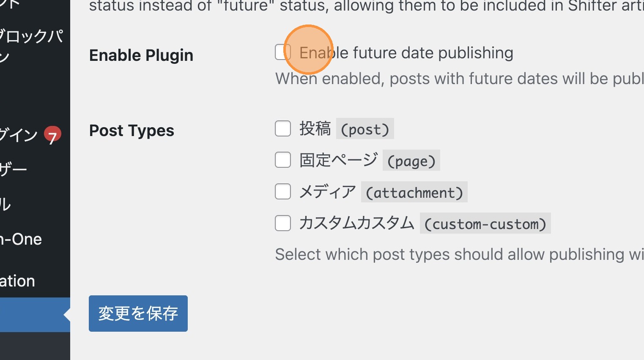Open the プラグイン sidebar menu

coord(19,135)
